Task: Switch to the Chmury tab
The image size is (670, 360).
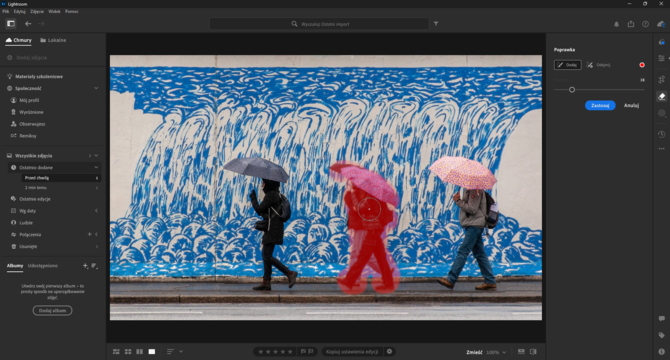Action: pyautogui.click(x=18, y=40)
